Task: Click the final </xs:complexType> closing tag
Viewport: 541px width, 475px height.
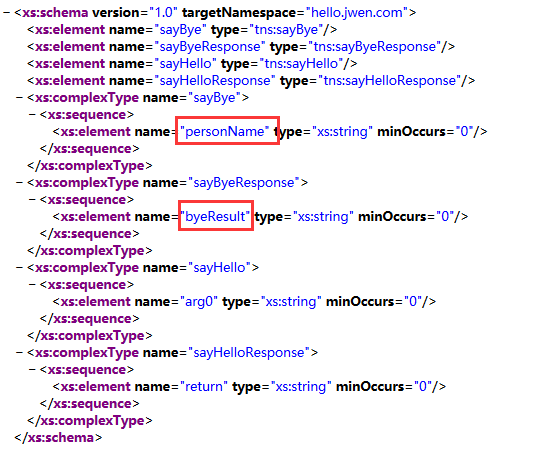Action: [x=90, y=421]
